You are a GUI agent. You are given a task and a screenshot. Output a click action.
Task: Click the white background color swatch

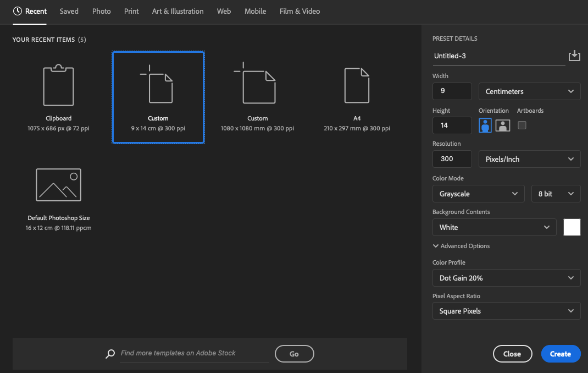pyautogui.click(x=572, y=227)
